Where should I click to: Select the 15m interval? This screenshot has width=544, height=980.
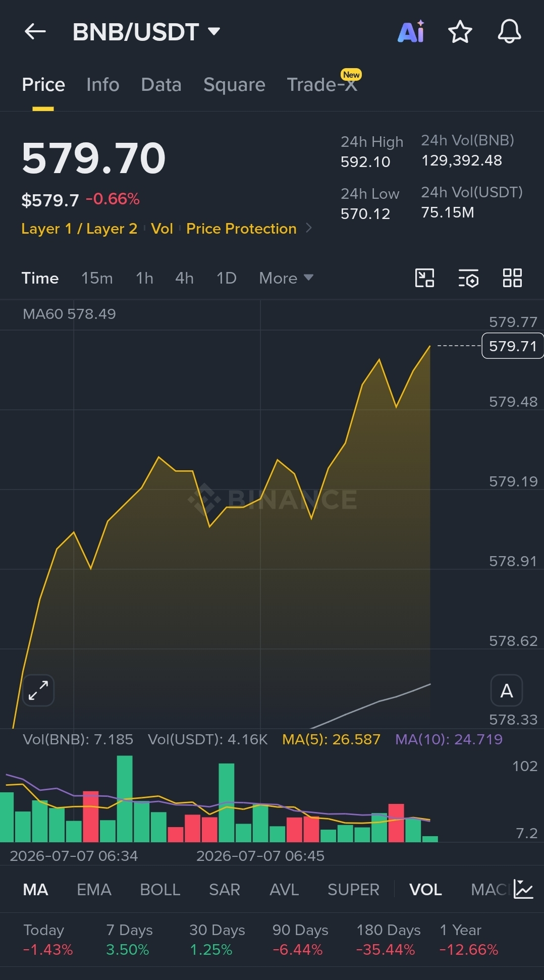(x=97, y=278)
